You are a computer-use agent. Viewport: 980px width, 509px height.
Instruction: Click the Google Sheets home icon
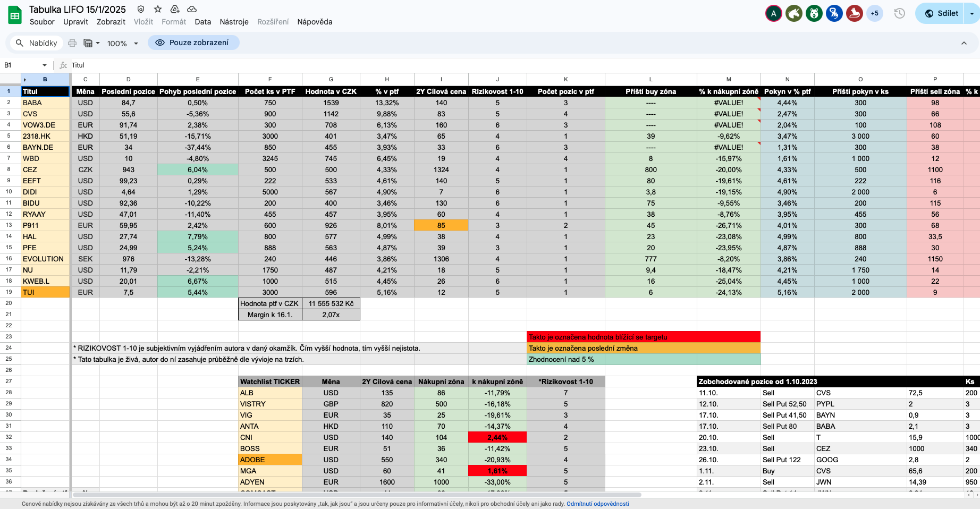click(x=15, y=15)
